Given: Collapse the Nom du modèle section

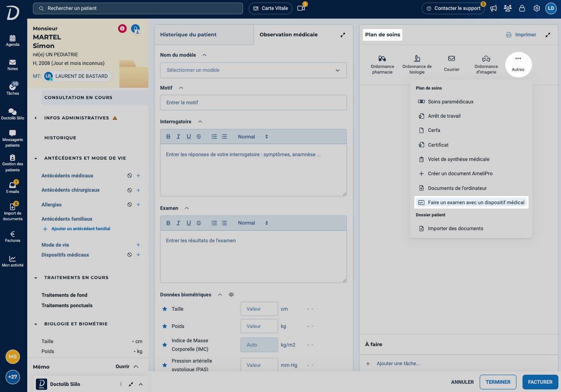Looking at the screenshot, I should (205, 55).
